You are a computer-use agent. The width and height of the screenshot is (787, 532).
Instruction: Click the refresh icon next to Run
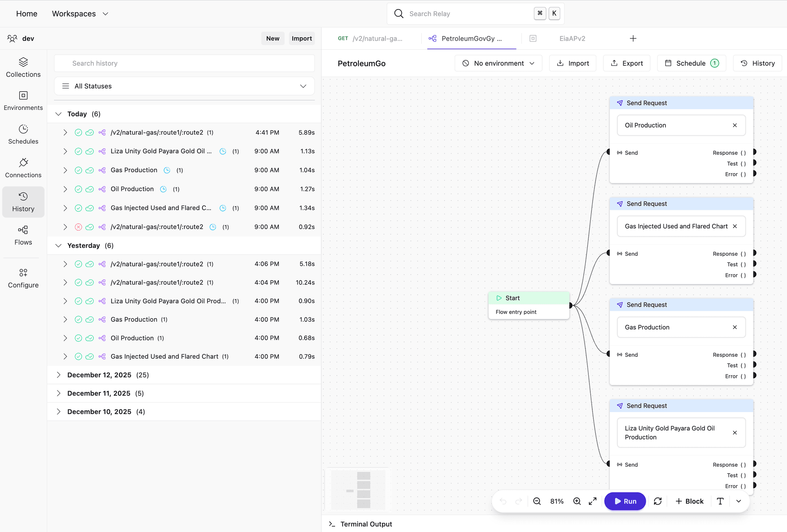658,501
